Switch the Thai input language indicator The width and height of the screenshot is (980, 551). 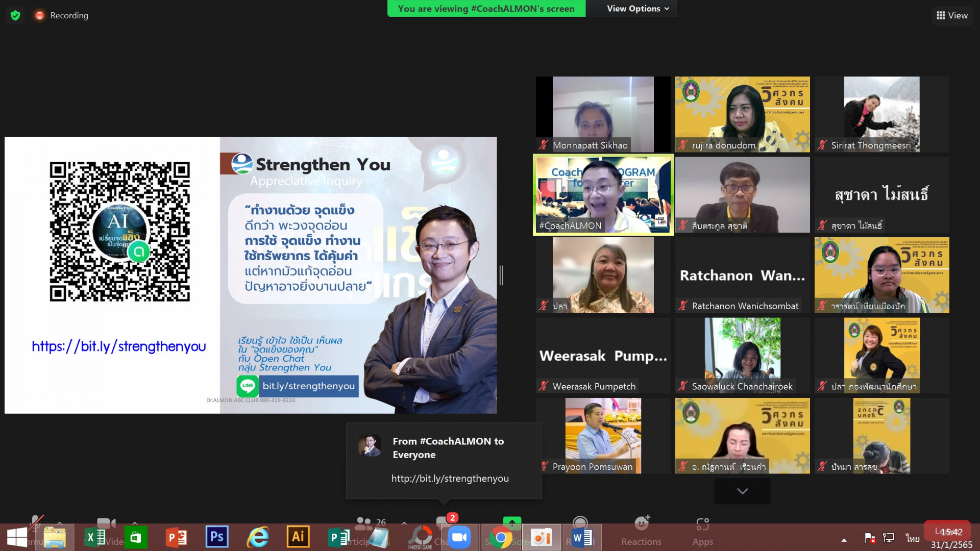(x=912, y=538)
